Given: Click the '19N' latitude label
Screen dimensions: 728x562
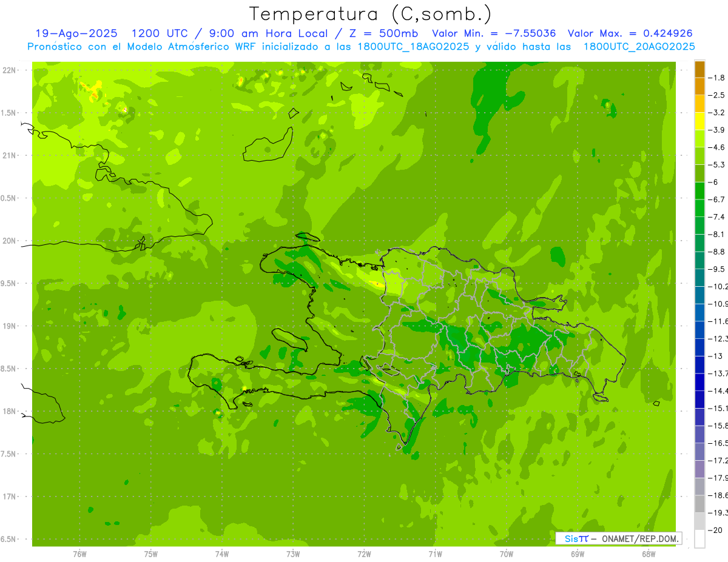Looking at the screenshot, I should point(9,326).
